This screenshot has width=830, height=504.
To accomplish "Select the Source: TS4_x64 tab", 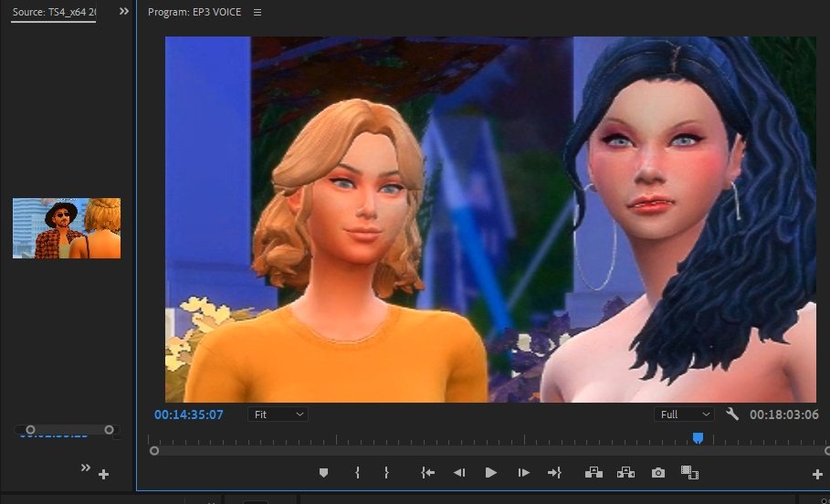I will click(54, 12).
